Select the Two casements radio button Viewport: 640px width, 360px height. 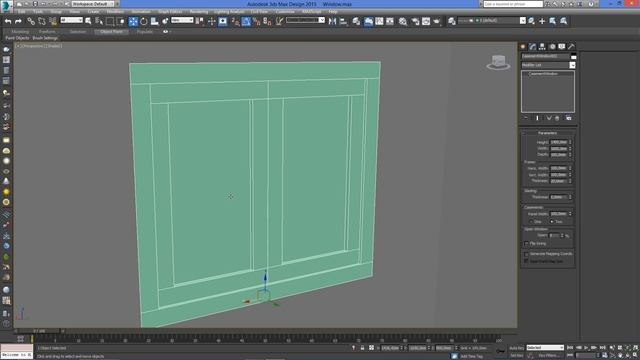pyautogui.click(x=551, y=222)
